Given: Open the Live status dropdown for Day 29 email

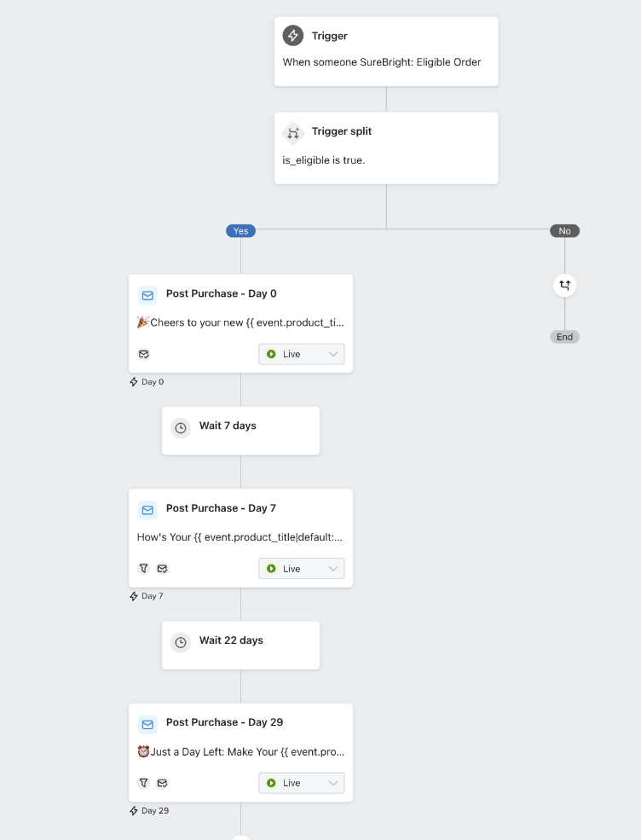Looking at the screenshot, I should pyautogui.click(x=301, y=782).
